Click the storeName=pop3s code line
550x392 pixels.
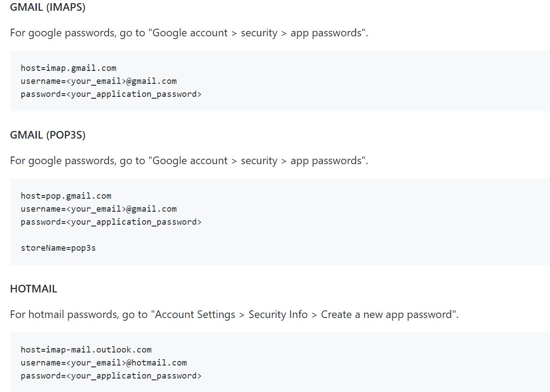[58, 248]
